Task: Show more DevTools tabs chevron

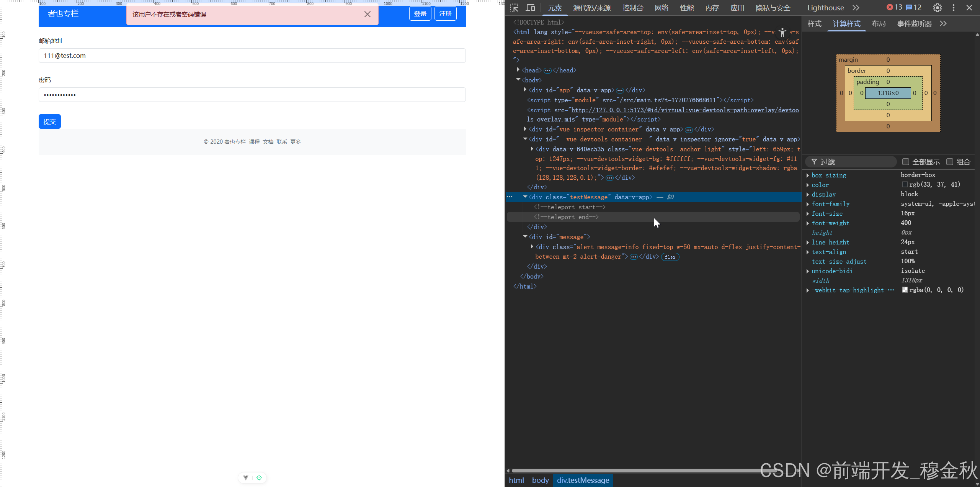Action: click(856, 8)
